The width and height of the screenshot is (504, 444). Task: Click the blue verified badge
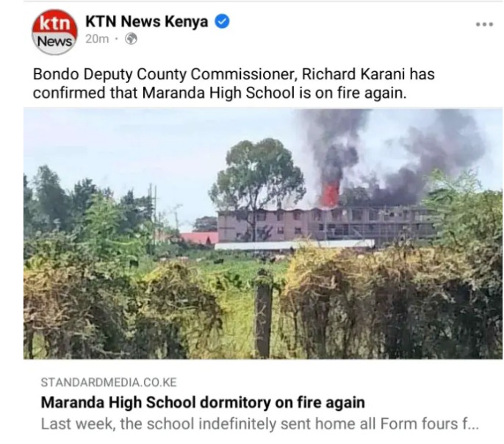[222, 21]
